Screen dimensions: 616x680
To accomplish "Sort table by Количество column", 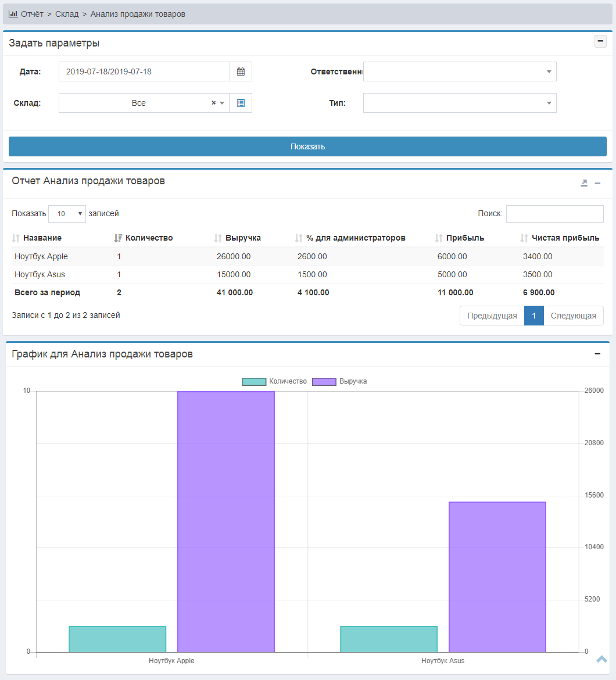I will (x=149, y=238).
